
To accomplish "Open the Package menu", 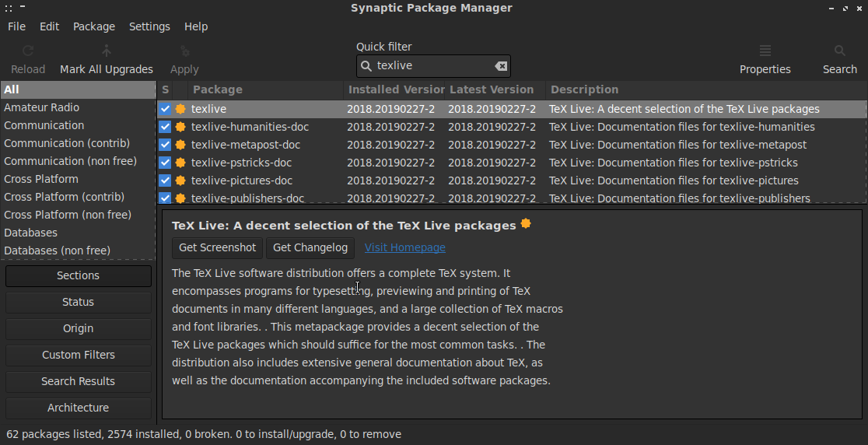I will (x=94, y=26).
